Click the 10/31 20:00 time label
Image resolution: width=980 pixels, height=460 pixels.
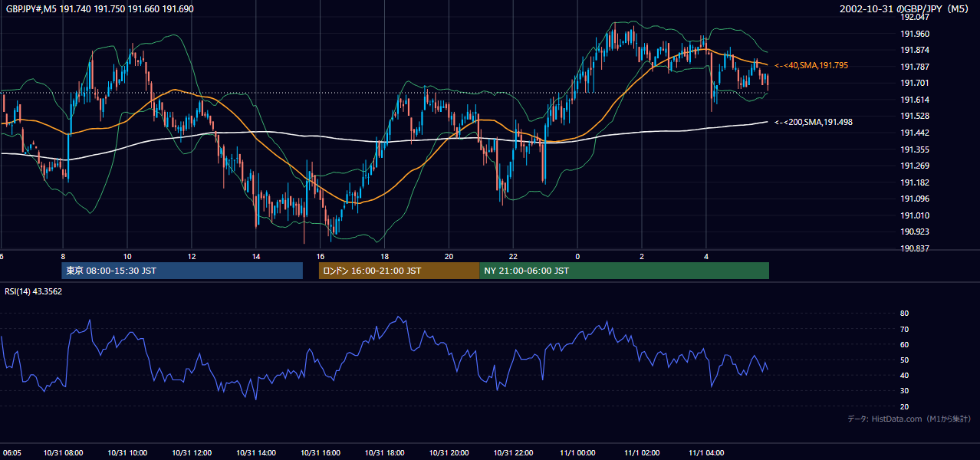point(449,453)
